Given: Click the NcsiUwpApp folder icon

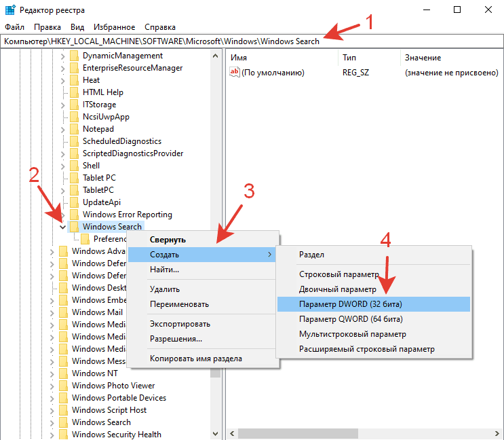Looking at the screenshot, I should (74, 117).
